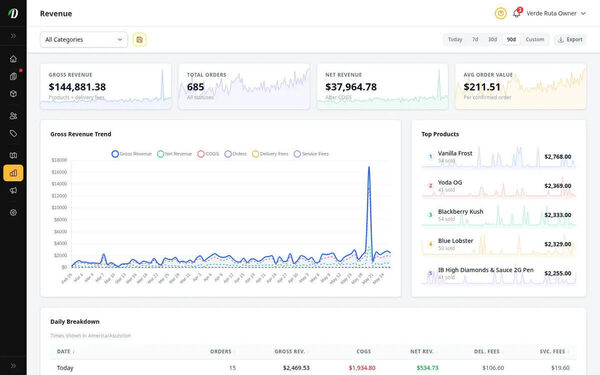Open the tag discounts icon in sidebar
600x375 pixels.
(13, 133)
